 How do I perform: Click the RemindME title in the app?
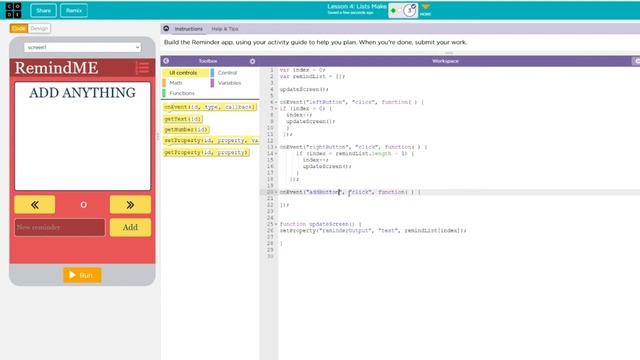click(x=56, y=68)
